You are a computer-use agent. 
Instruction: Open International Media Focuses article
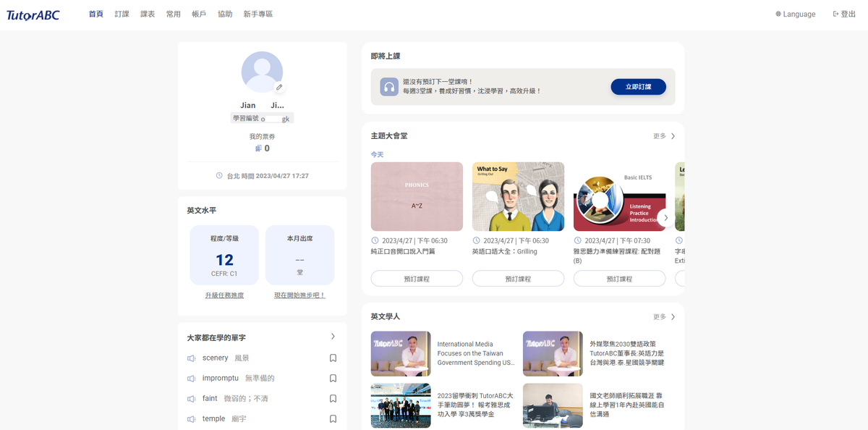click(476, 353)
